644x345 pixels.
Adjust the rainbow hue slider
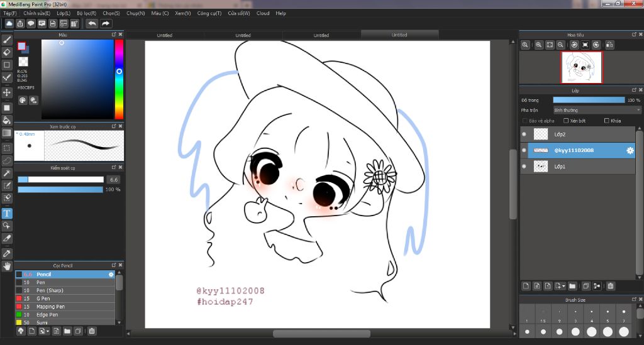(119, 80)
